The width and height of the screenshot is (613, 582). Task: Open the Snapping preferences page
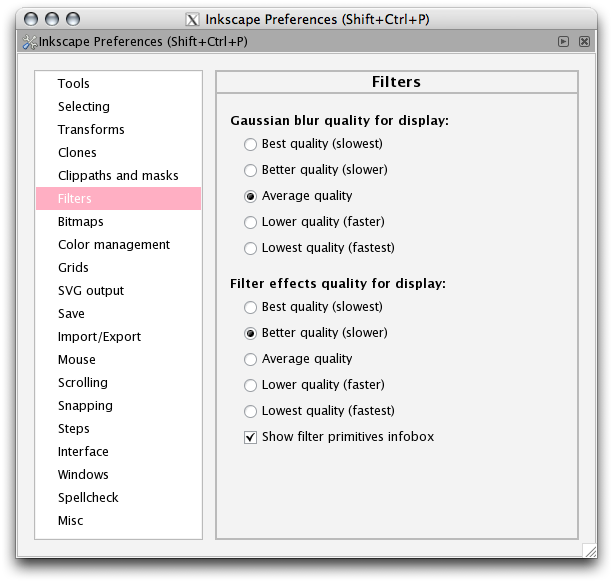click(118, 406)
